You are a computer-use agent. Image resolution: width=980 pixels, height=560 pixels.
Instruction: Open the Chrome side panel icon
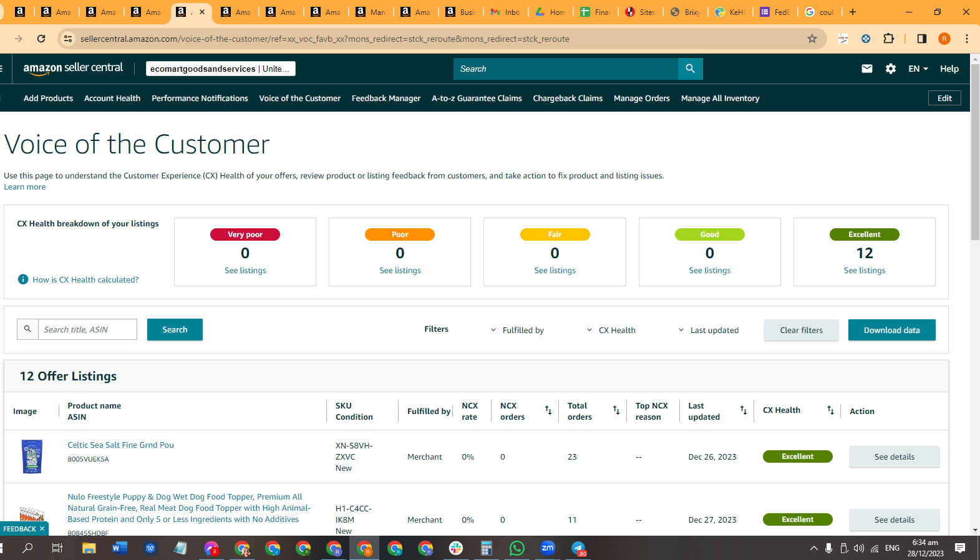coord(922,39)
